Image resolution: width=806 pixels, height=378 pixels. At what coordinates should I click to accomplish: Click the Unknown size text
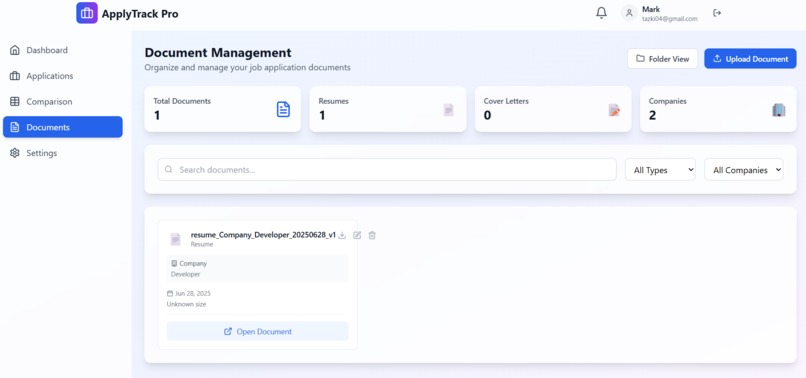pyautogui.click(x=186, y=304)
